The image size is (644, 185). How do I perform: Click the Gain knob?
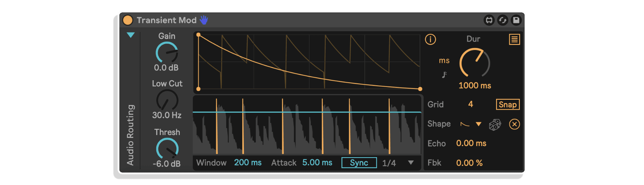pyautogui.click(x=167, y=52)
